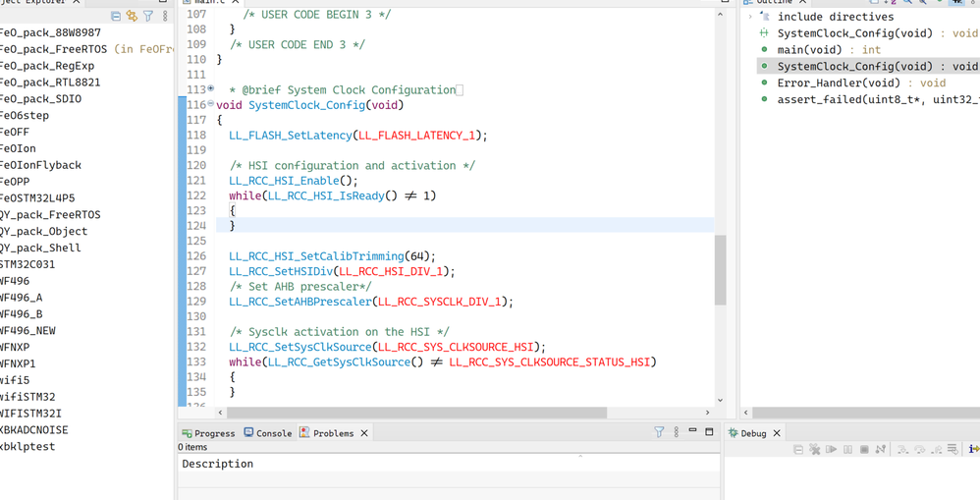Image resolution: width=980 pixels, height=500 pixels.
Task: Click the editor vertical scrollbar thumb
Action: [720, 270]
